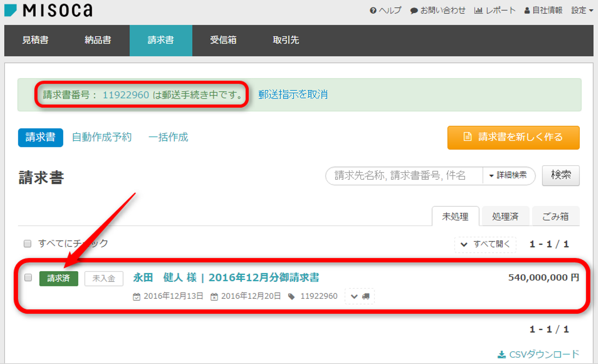Expand 詳細検索 advanced search dropdown

pos(508,176)
